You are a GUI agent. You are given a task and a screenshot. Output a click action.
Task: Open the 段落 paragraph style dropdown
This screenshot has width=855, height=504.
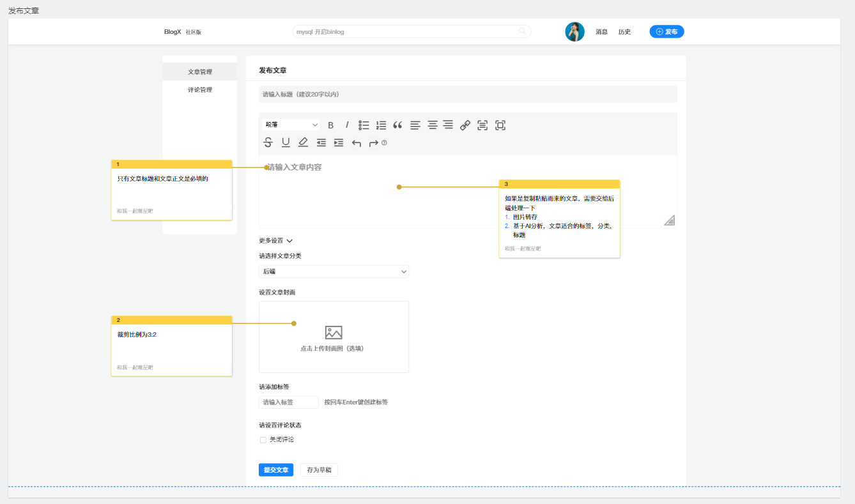[291, 125]
